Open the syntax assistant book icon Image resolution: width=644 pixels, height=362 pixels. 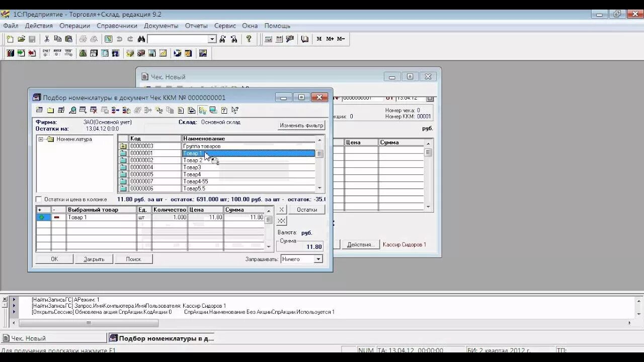coord(304,39)
